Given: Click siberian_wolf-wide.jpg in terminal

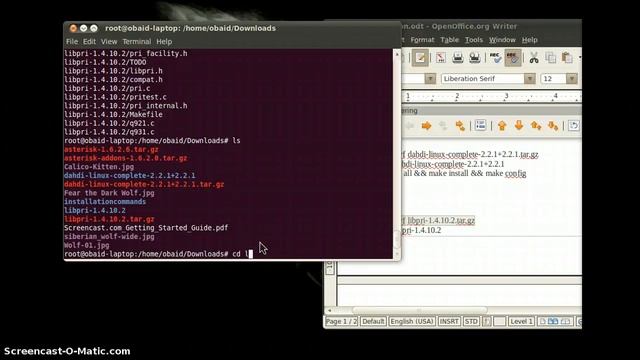Looking at the screenshot, I should click(x=109, y=237).
